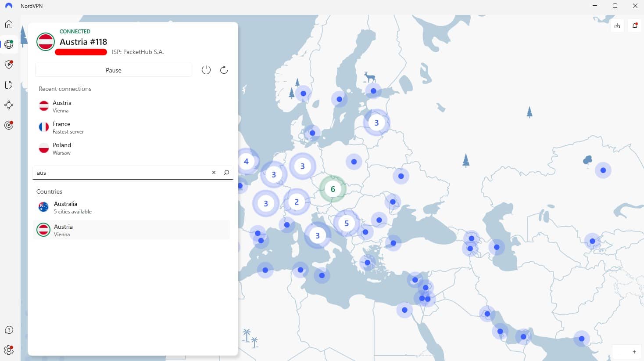Open the Home sidebar icon
Viewport: 644px width, 361px height.
(x=9, y=24)
